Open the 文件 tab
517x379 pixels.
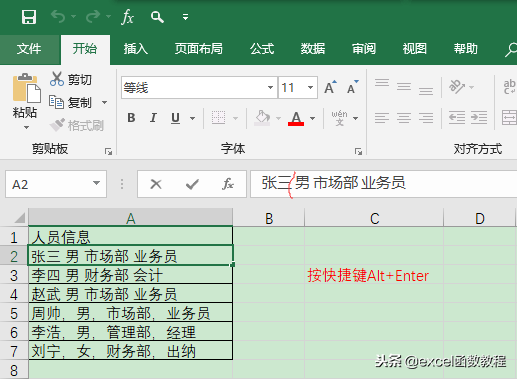coord(29,49)
